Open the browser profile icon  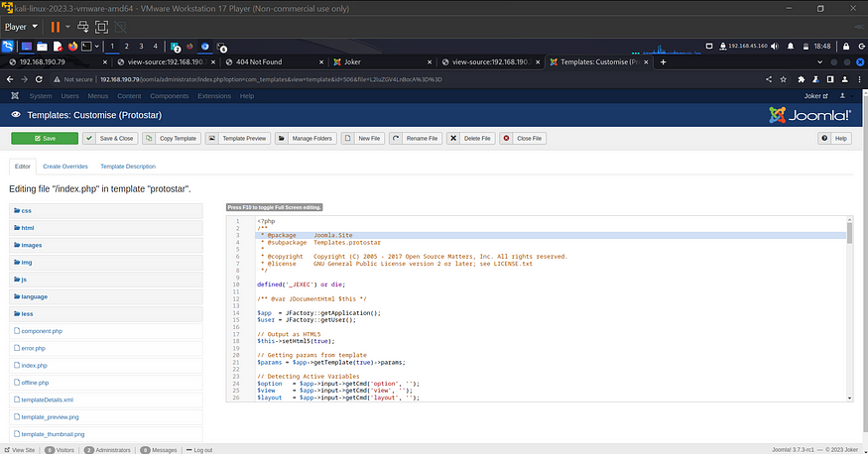(x=845, y=79)
